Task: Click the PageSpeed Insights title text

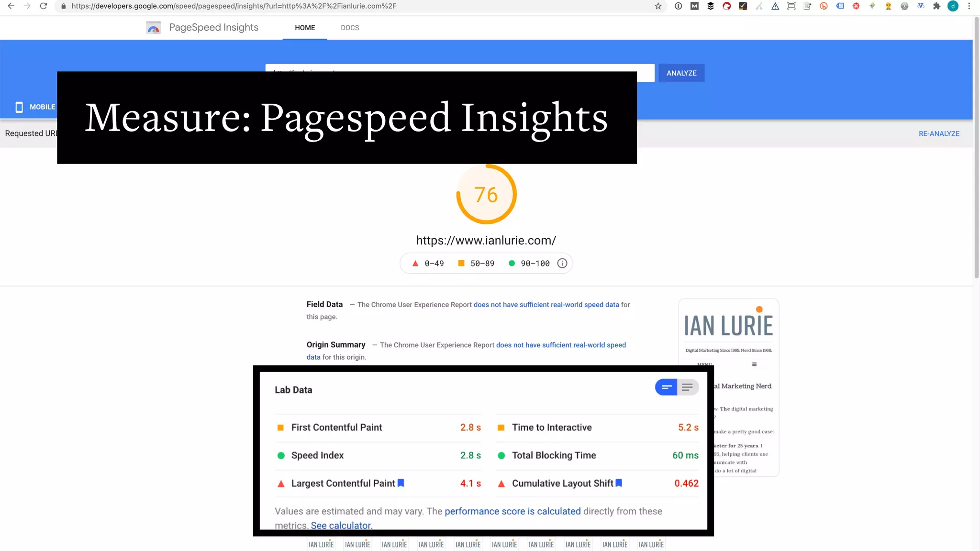Action: (x=214, y=28)
